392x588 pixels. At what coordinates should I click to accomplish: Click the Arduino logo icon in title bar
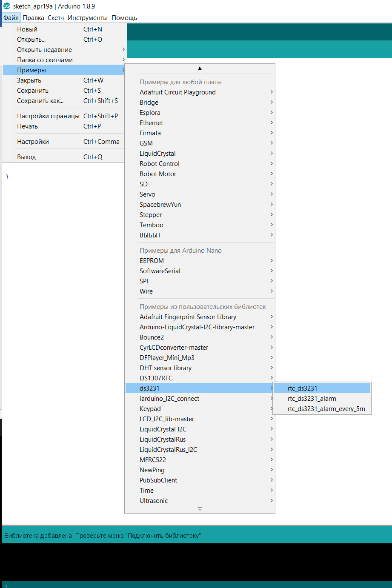[x=6, y=6]
